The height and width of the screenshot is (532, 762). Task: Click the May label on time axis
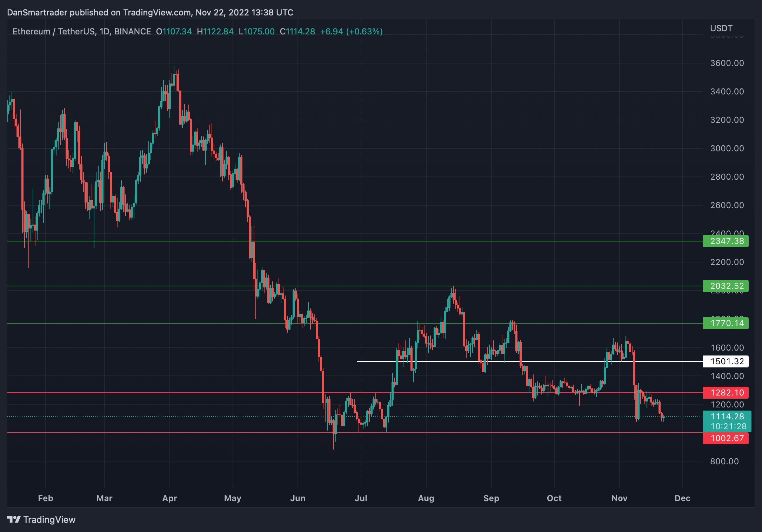(233, 498)
